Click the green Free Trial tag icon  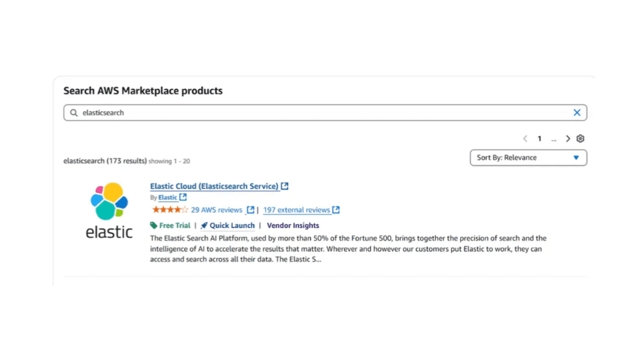pyautogui.click(x=152, y=225)
